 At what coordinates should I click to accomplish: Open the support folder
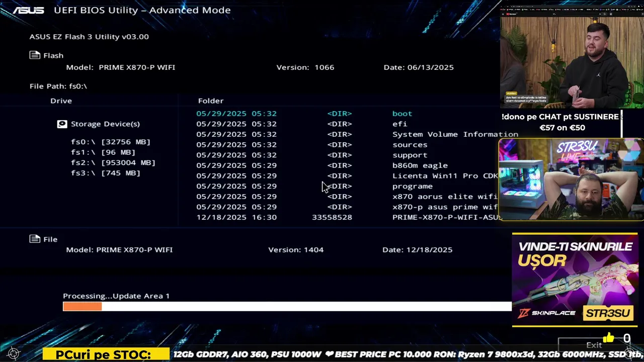pos(410,155)
